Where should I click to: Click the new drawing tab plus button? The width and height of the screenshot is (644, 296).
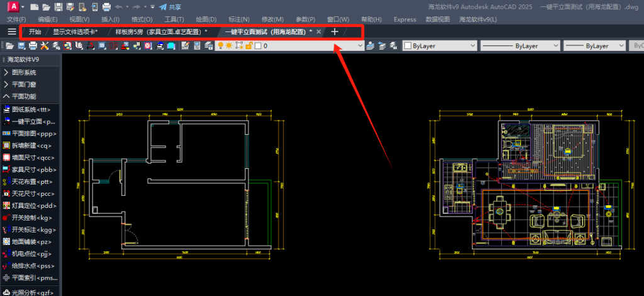(335, 31)
